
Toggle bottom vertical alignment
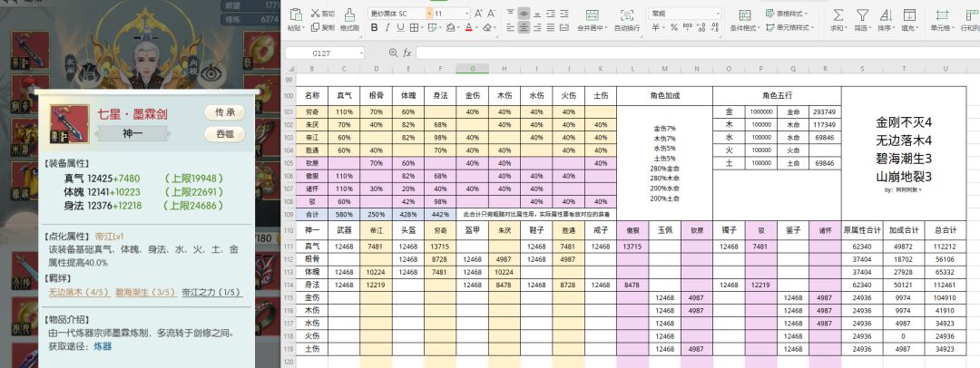[537, 14]
